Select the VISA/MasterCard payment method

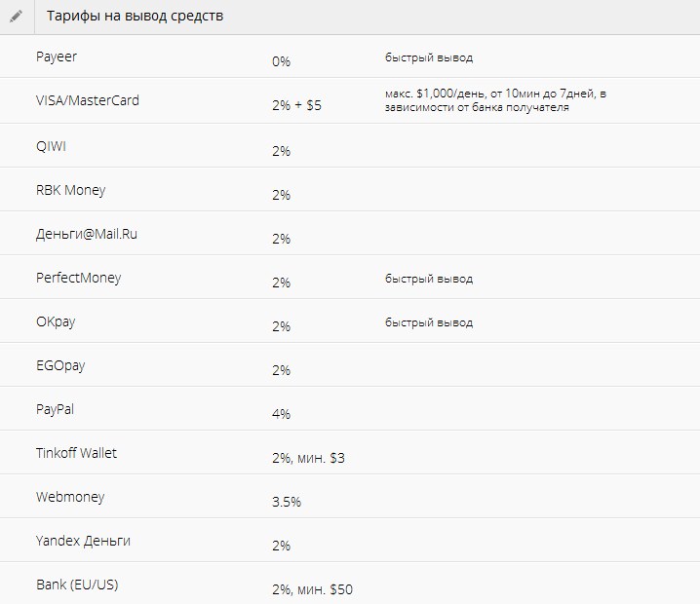(x=88, y=100)
